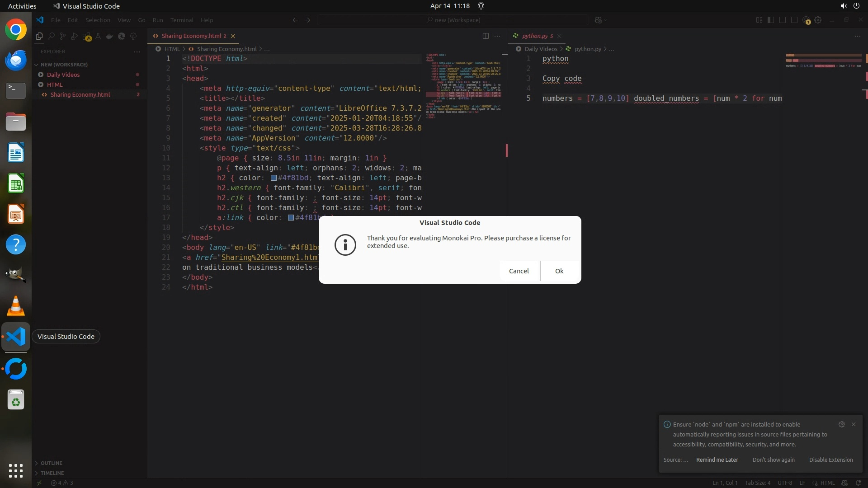This screenshot has width=868, height=488.
Task: Open the Search view in activity bar
Action: pyautogui.click(x=51, y=36)
